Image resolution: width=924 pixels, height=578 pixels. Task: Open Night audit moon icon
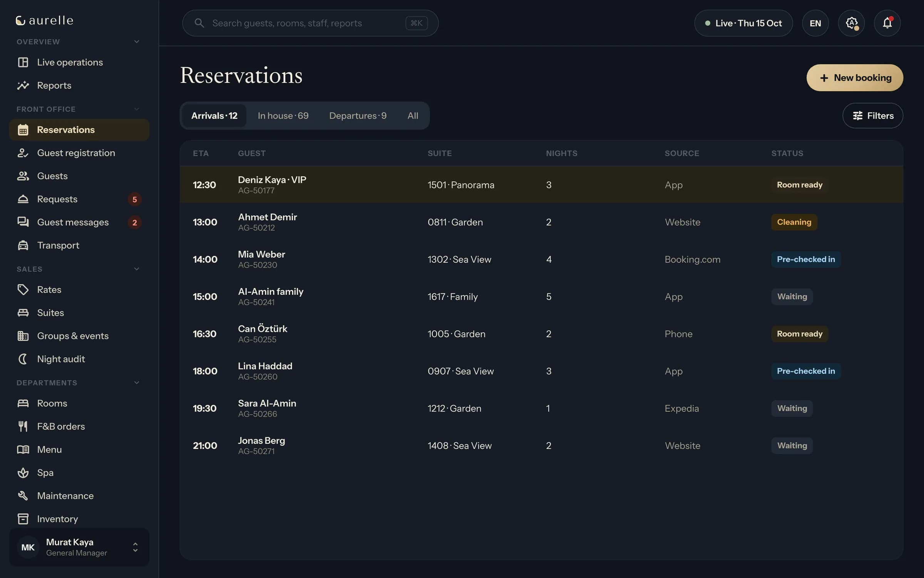pyautogui.click(x=23, y=359)
